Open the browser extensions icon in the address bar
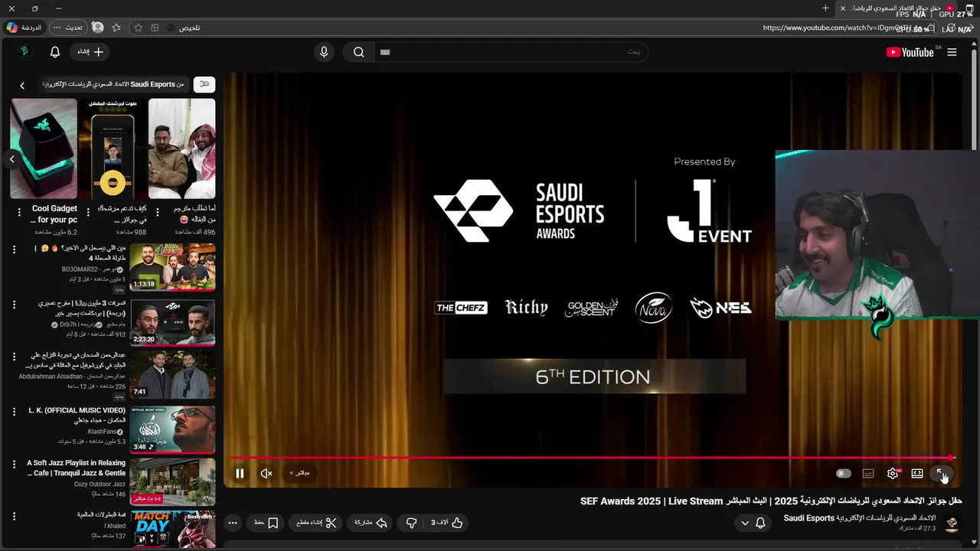Viewport: 980px width, 551px height. [x=155, y=28]
